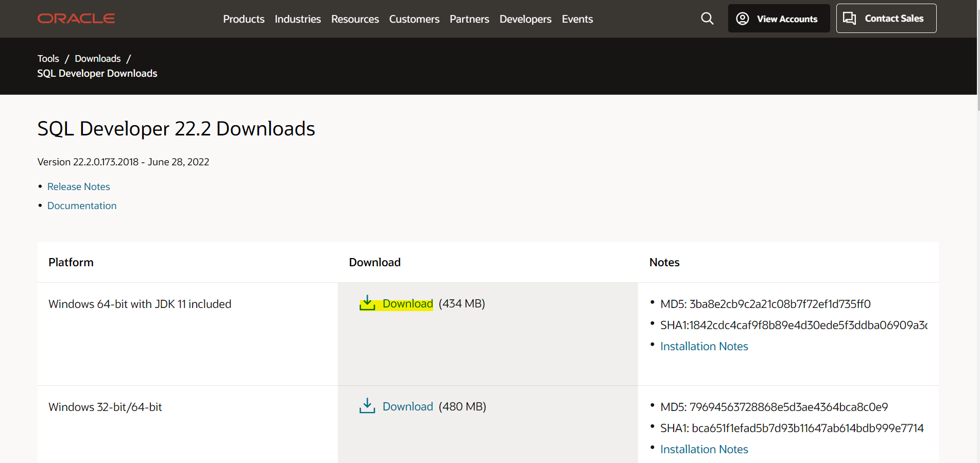Click the Tools breadcrumb link
The image size is (980, 463).
click(48, 59)
